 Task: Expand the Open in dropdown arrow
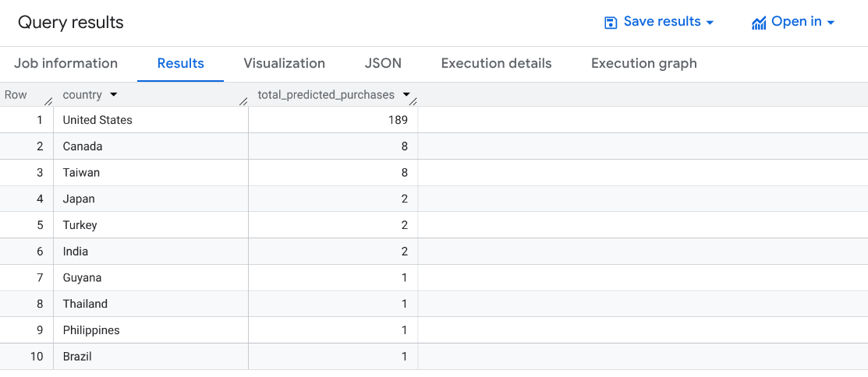[x=831, y=23]
